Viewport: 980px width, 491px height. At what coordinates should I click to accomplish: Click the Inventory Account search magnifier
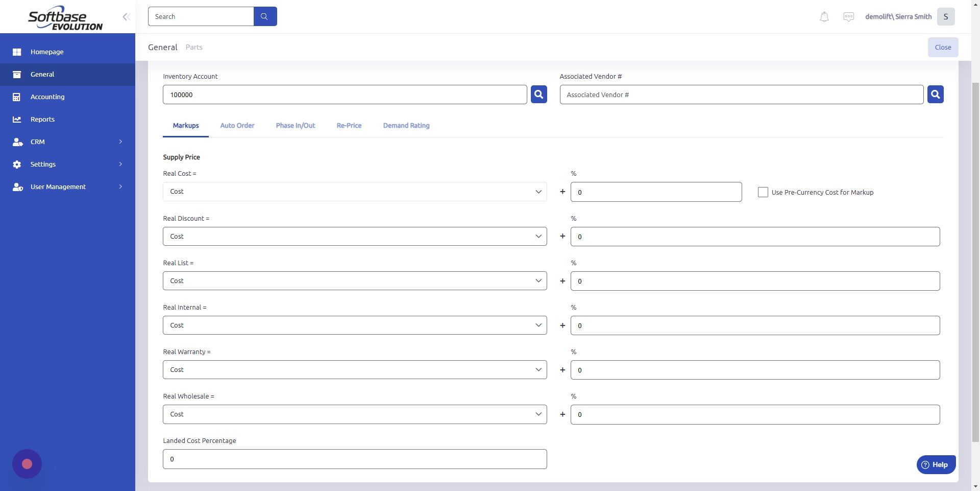pyautogui.click(x=538, y=94)
